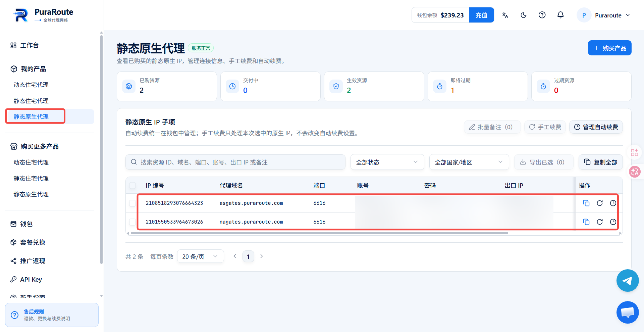The width and height of the screenshot is (644, 332).
Task: Select 静态原生代理 under 购买更多产品
Action: pyautogui.click(x=31, y=194)
